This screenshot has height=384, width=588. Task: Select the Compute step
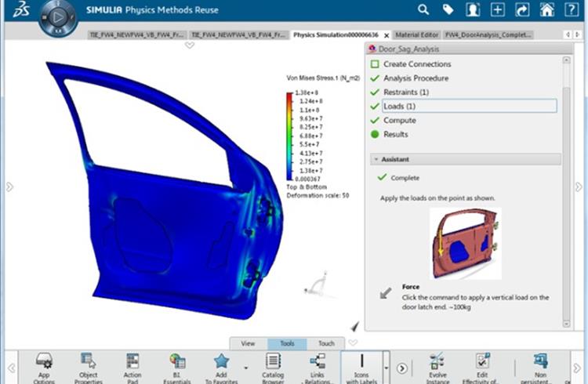(400, 120)
